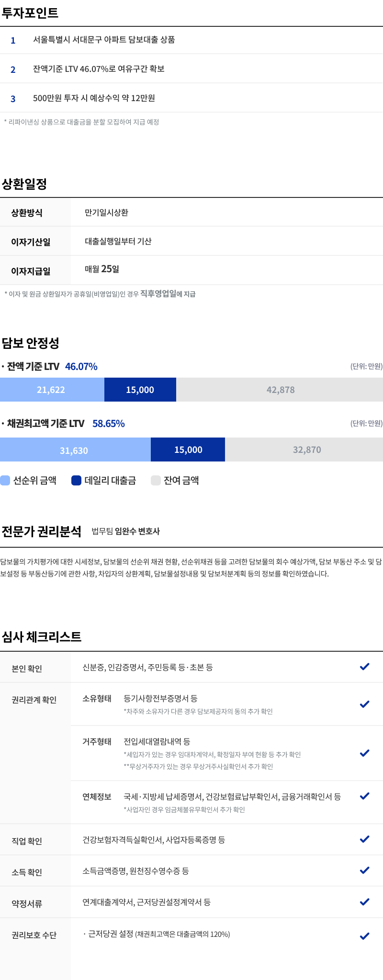Image resolution: width=383 pixels, height=980 pixels.
Task: Click the checkmark for 소득 확인 row
Action: (364, 870)
